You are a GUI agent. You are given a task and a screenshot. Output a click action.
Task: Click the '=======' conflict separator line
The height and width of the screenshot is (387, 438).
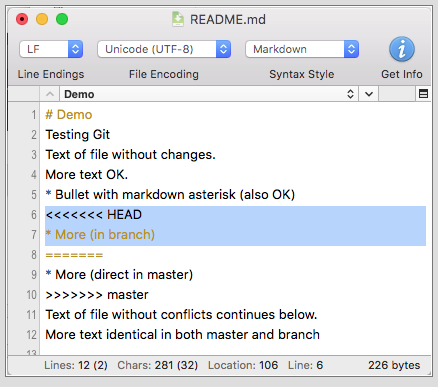[74, 255]
